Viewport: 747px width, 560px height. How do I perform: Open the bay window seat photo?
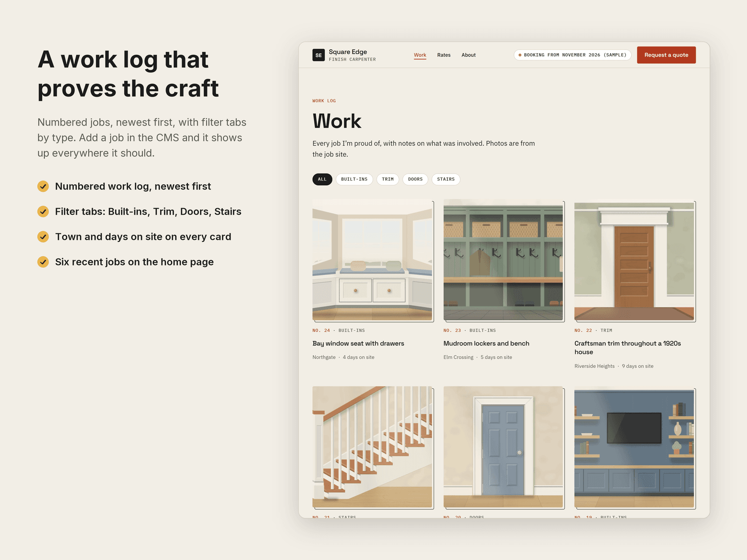click(373, 260)
